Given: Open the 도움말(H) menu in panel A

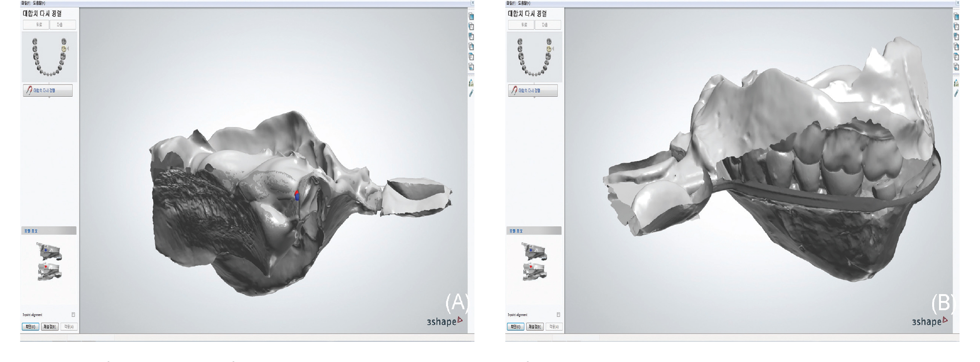Looking at the screenshot, I should click(x=38, y=3).
